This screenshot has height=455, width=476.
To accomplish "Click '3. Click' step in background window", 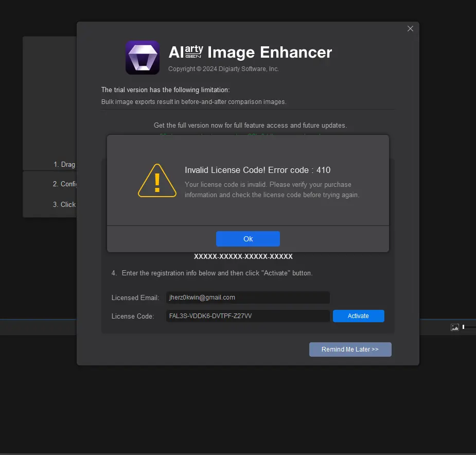I will point(64,204).
